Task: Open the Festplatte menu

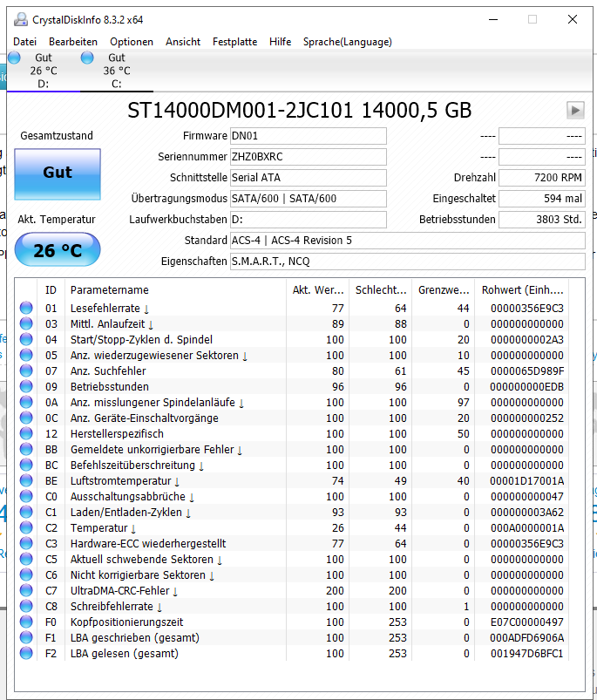Action: click(234, 42)
